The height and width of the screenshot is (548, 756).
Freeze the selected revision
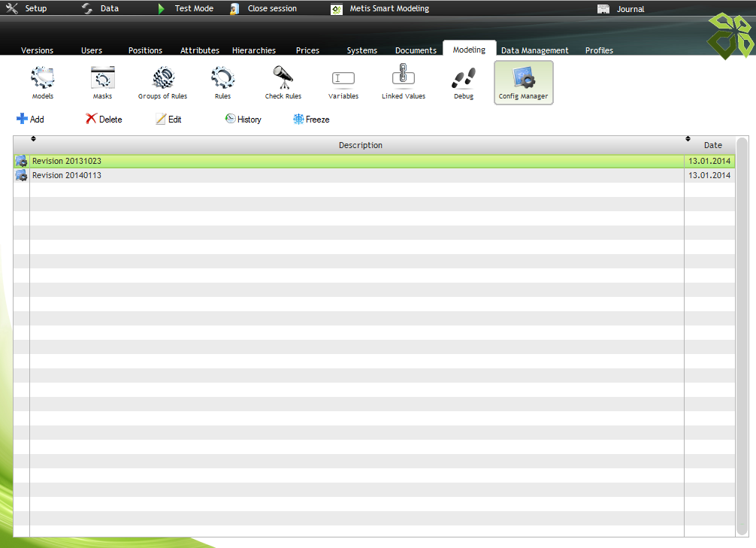pyautogui.click(x=311, y=120)
